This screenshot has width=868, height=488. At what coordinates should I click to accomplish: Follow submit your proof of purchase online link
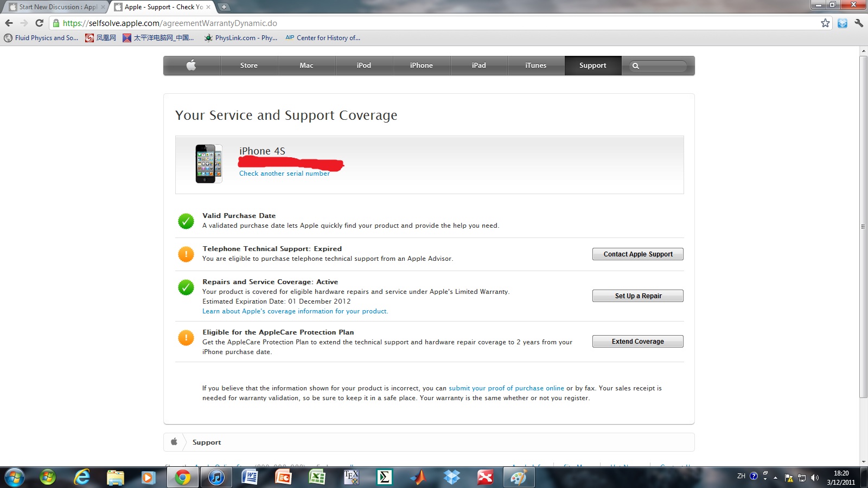[x=506, y=388]
